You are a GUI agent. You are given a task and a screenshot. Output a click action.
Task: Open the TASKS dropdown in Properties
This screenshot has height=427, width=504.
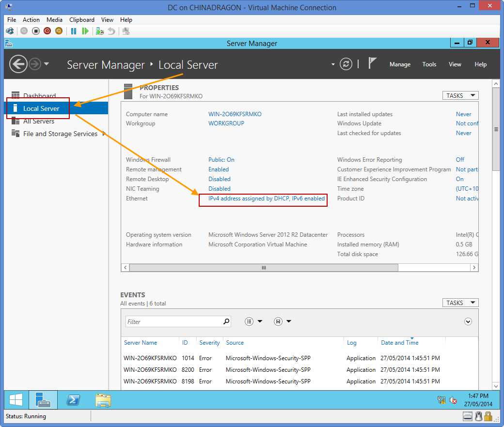[460, 96]
